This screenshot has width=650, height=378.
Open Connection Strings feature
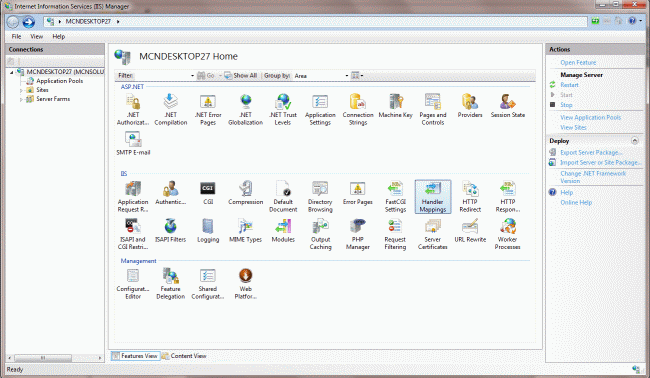coord(358,109)
